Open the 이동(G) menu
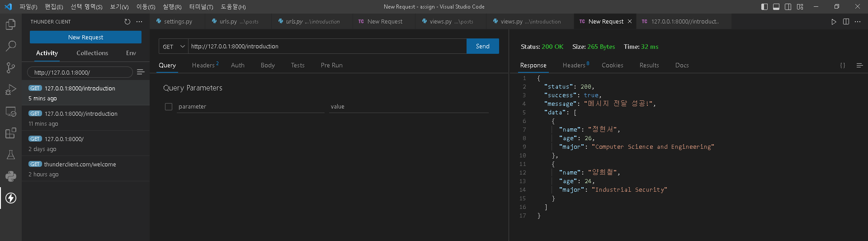 click(146, 7)
